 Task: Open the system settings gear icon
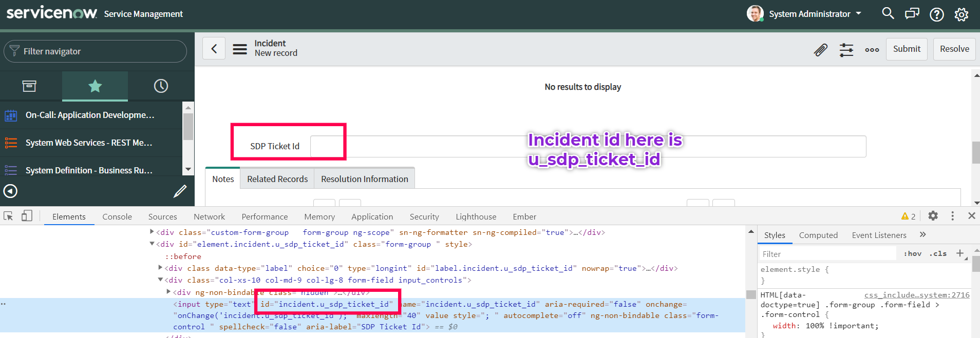[961, 14]
